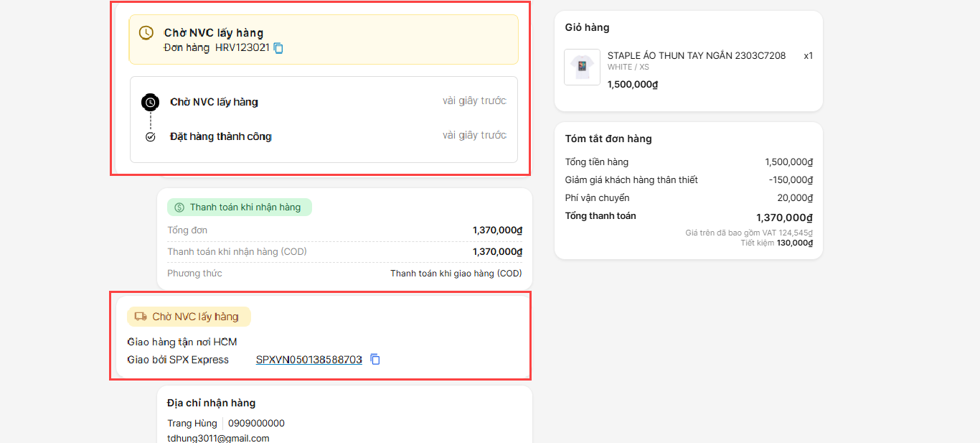Click the orange Chờ NVC lấy hàng shipping badge
Screen dimensions: 980x443
[189, 317]
